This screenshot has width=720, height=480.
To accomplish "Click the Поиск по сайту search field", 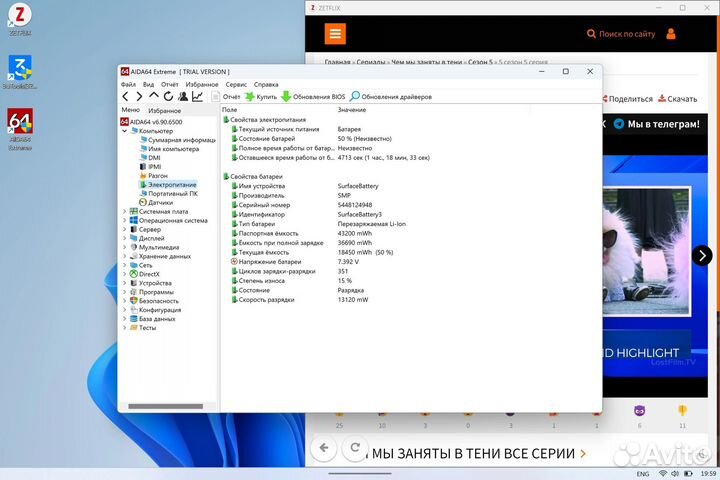I will pos(620,34).
